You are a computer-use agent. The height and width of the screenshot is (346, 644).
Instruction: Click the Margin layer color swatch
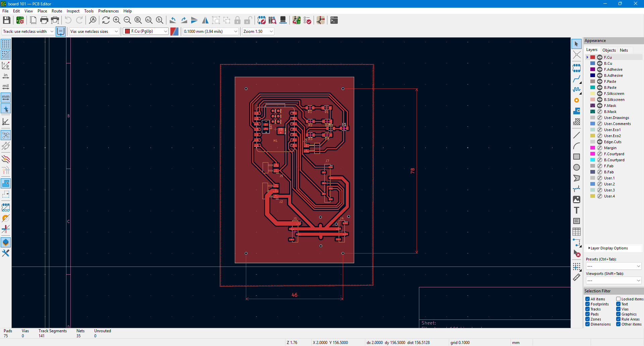[x=593, y=148]
